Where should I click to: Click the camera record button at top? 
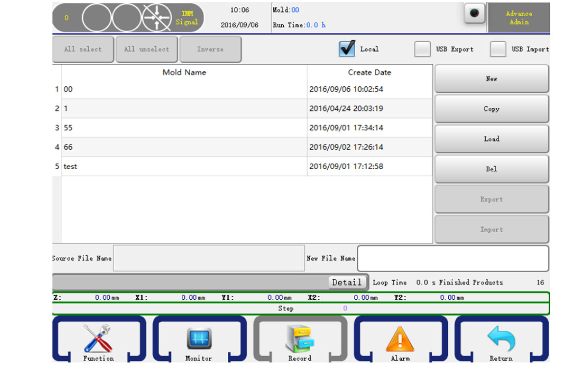coord(474,14)
